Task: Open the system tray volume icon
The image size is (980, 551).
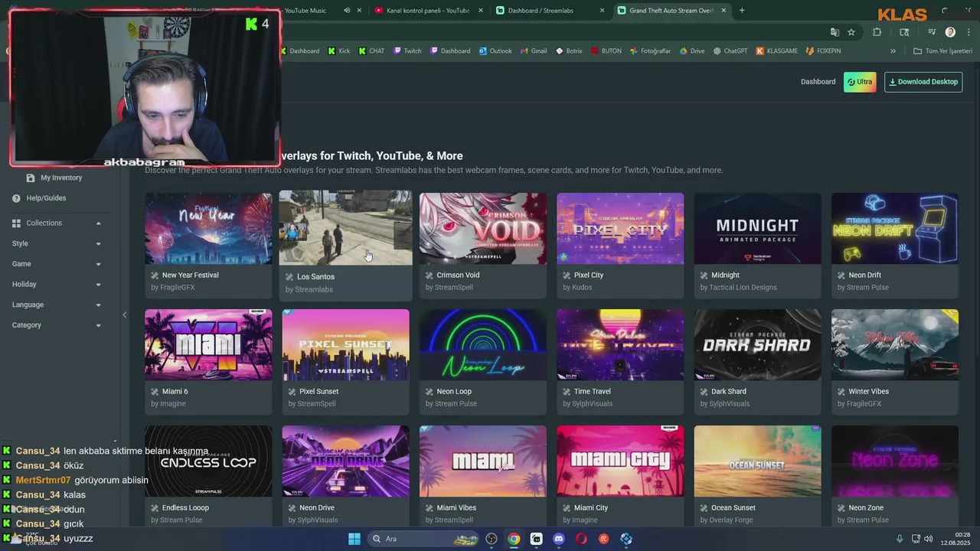Action: [x=929, y=539]
